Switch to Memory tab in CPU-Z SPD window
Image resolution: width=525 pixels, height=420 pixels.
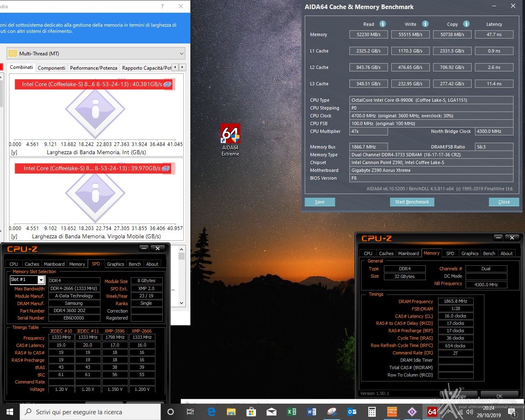coord(77,264)
